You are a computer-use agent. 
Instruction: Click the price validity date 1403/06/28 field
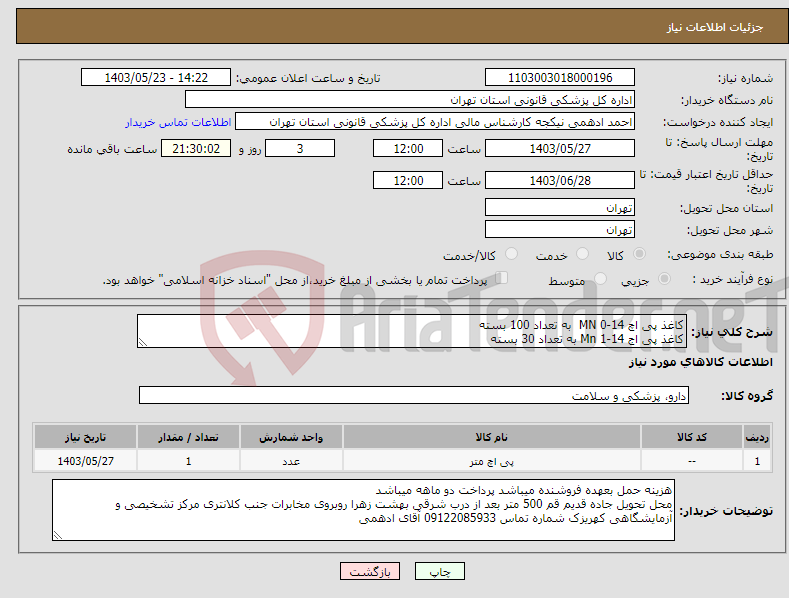coord(560,180)
